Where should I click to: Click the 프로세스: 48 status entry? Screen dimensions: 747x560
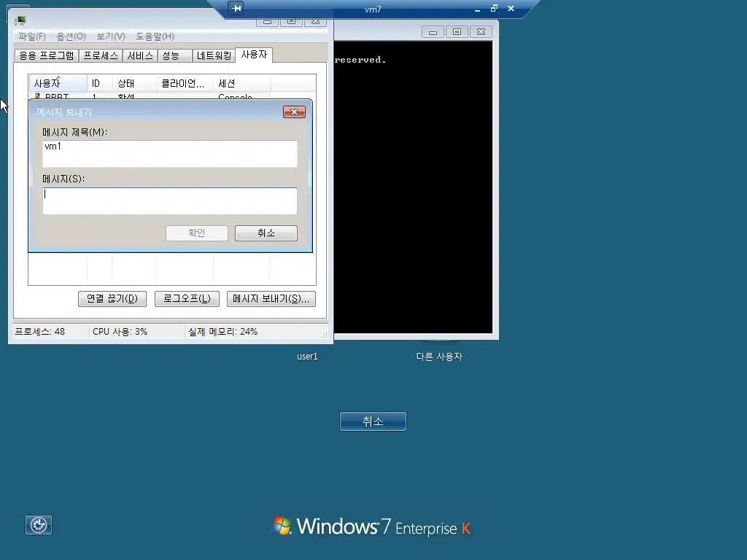[40, 332]
